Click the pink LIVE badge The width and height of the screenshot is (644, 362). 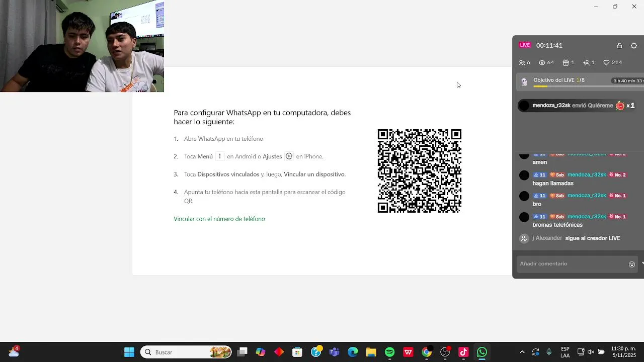point(525,45)
